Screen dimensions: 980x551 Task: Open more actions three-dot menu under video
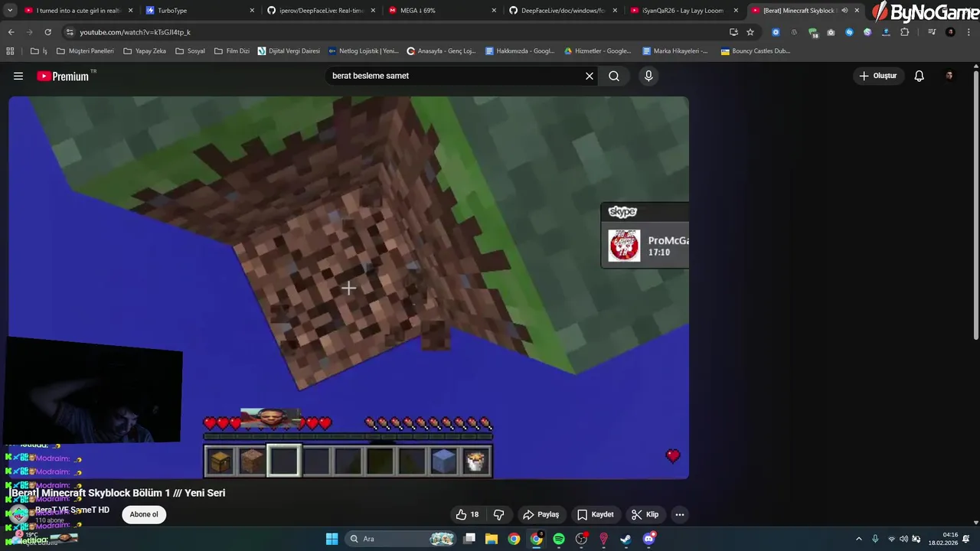[679, 514]
